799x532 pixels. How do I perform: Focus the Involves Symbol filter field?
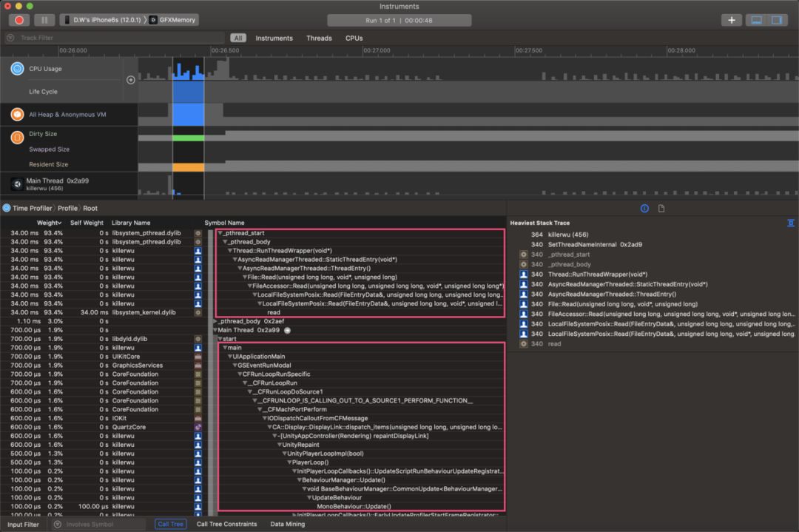104,525
